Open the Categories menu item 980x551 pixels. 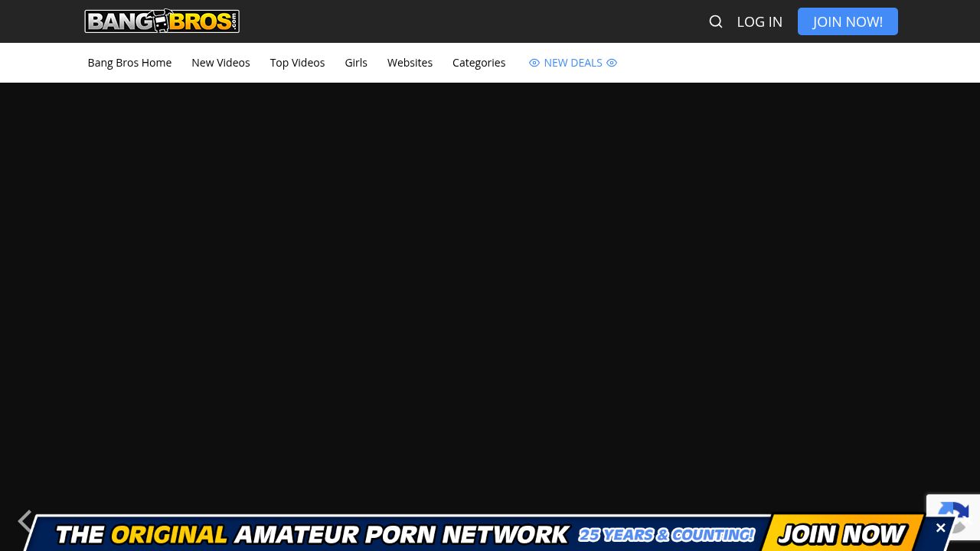pos(479,63)
